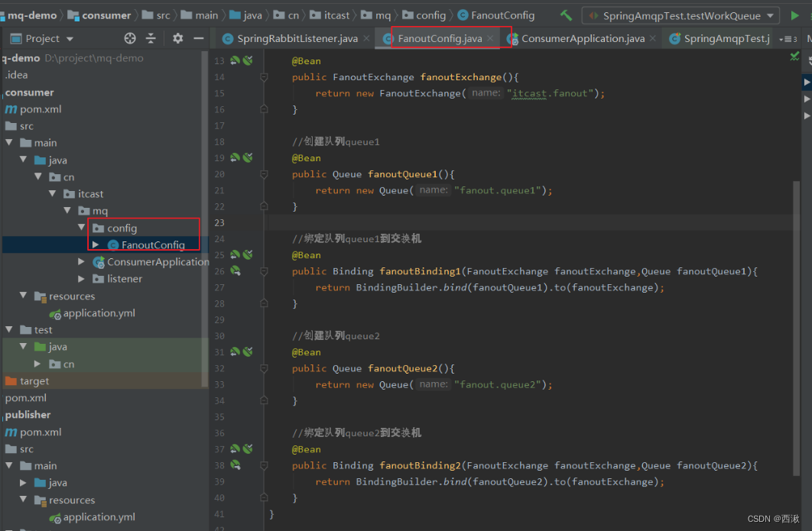
Task: Open the SpringAmqpTest.testWorkQueue run configuration dropdown
Action: pyautogui.click(x=680, y=15)
